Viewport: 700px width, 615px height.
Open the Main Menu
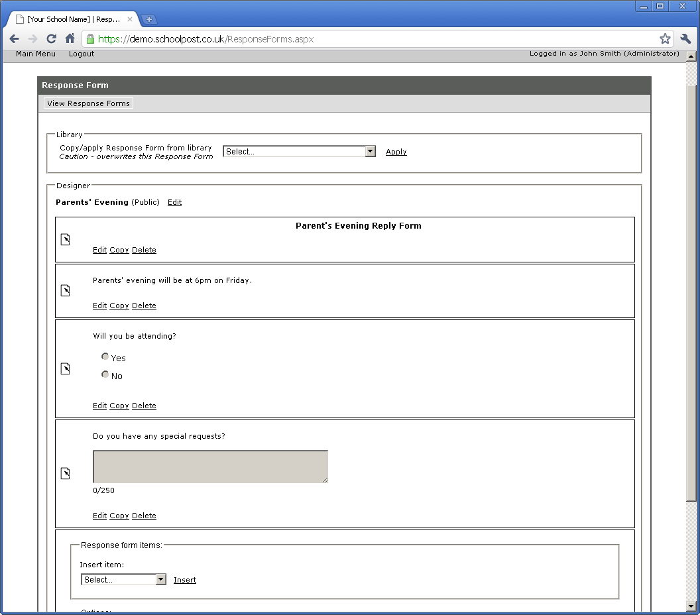[35, 54]
